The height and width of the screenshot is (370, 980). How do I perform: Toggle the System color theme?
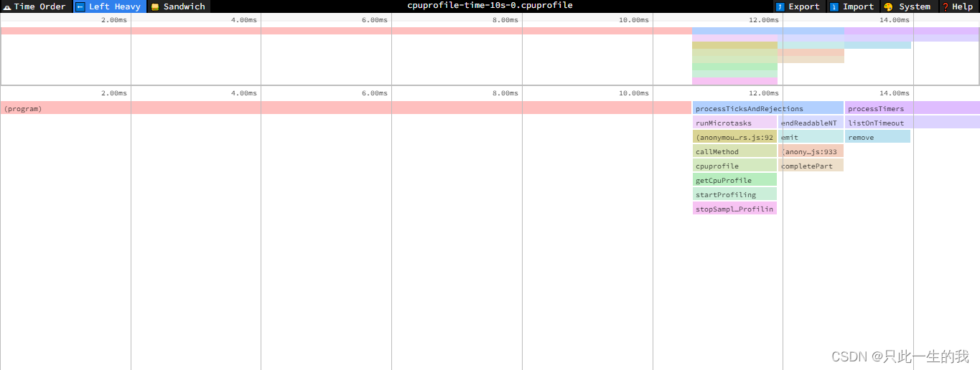click(x=907, y=6)
